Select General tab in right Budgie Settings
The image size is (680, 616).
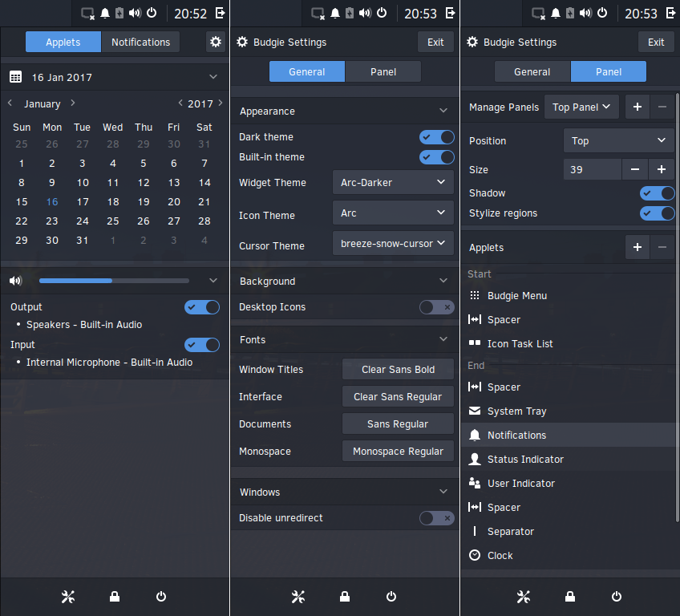coord(532,71)
